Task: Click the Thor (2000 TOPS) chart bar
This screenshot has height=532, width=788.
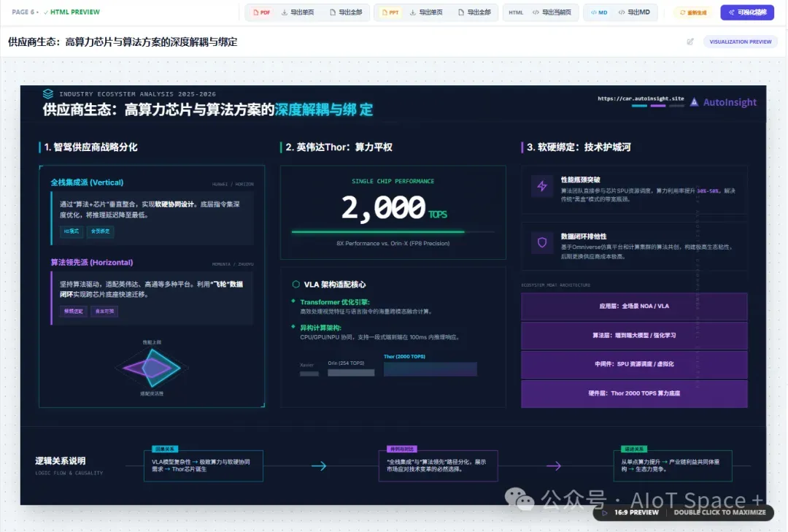Action: pos(430,369)
